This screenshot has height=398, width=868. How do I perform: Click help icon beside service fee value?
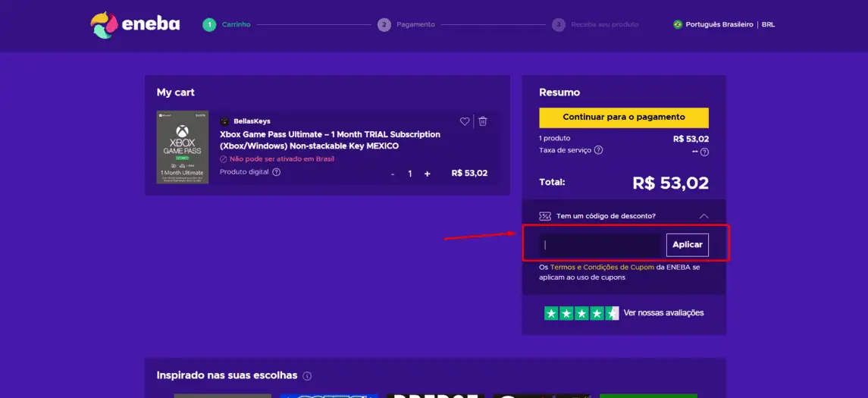705,152
